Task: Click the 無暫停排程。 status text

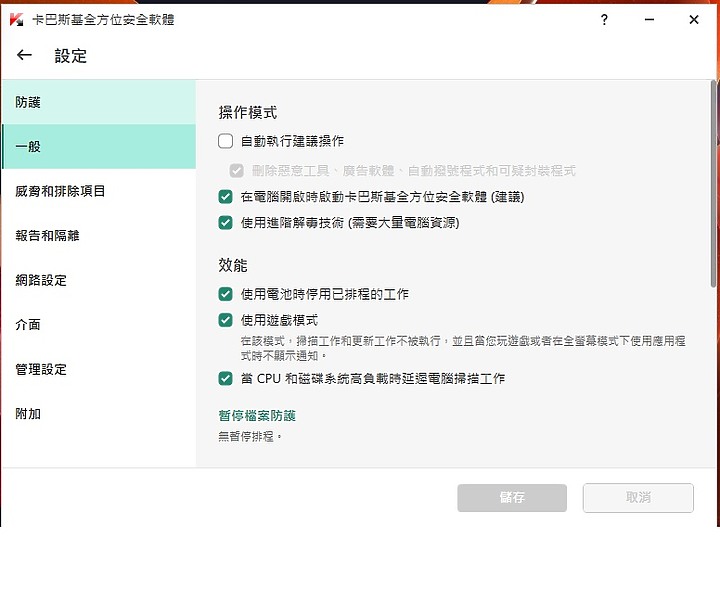Action: click(x=250, y=436)
